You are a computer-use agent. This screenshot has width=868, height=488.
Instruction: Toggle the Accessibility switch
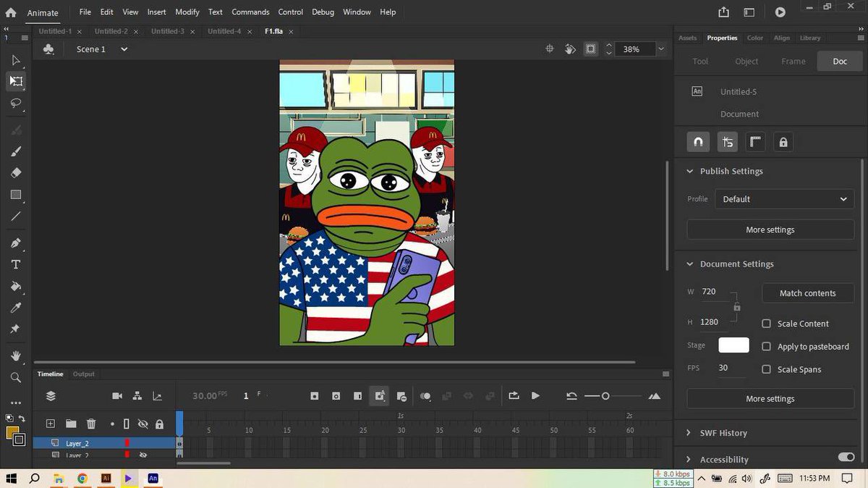(x=846, y=458)
